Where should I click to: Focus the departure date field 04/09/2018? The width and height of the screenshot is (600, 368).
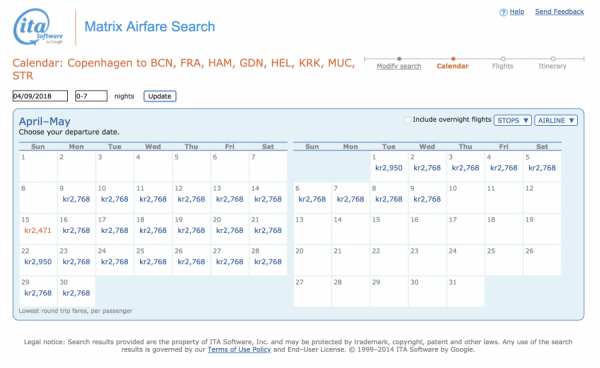(40, 96)
